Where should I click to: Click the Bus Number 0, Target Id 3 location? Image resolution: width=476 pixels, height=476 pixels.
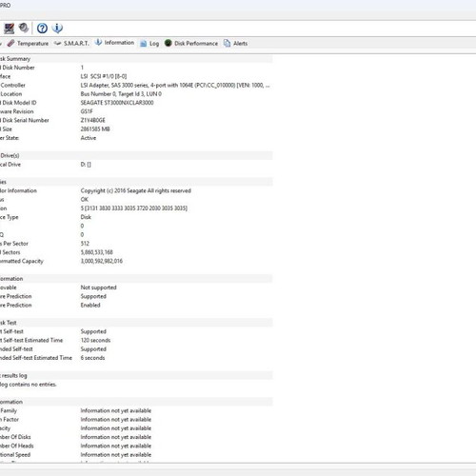click(x=121, y=94)
